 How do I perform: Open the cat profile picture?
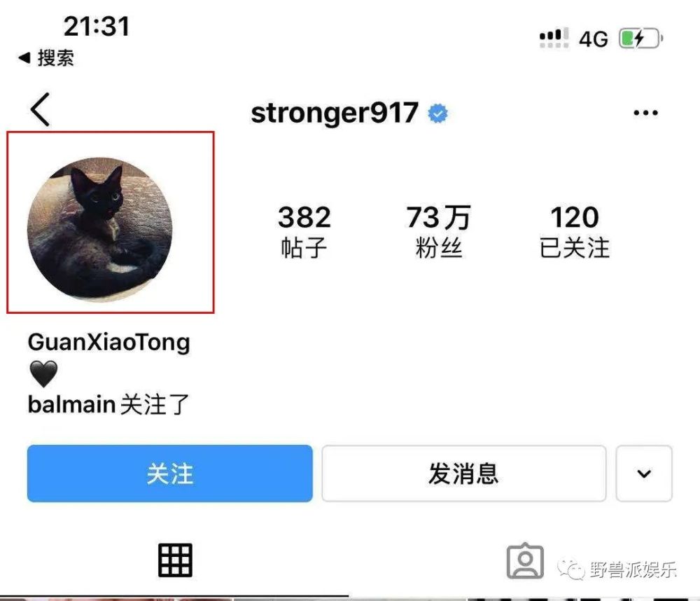tap(100, 230)
